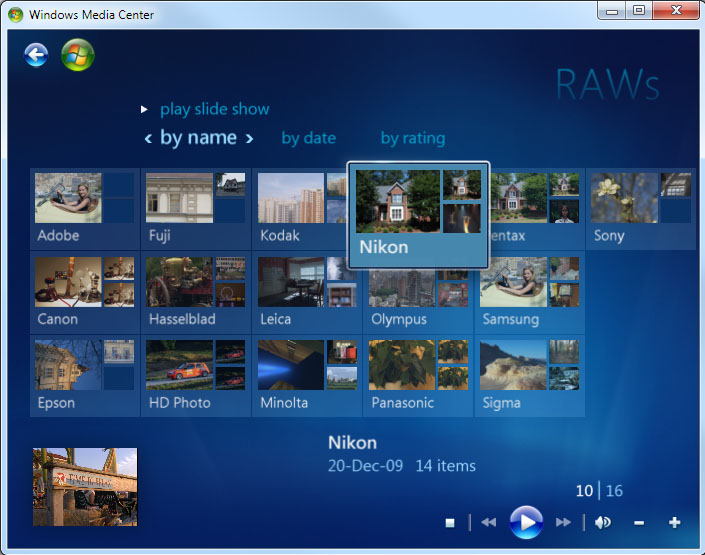Start playback with the round play button
Viewport: 705px width, 555px height.
(526, 522)
